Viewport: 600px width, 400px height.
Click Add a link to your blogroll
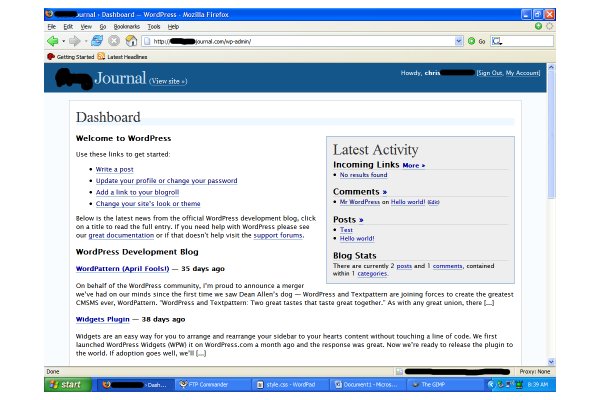coord(137,192)
